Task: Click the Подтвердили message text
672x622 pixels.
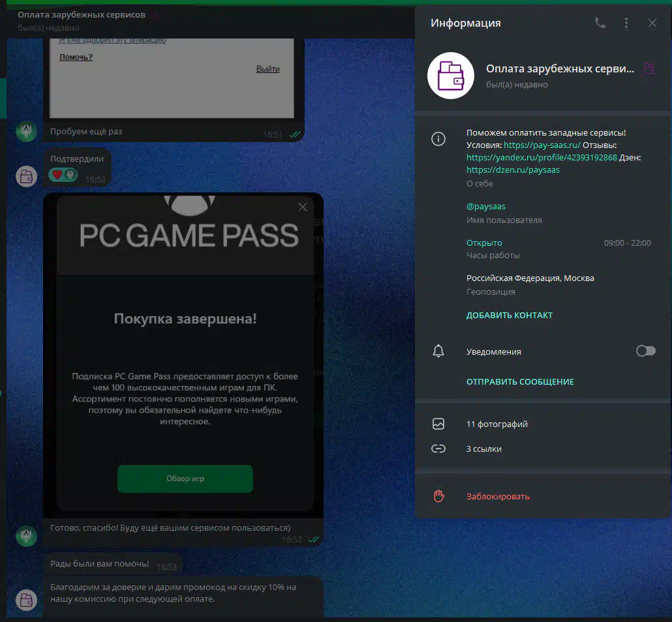Action: (x=77, y=159)
